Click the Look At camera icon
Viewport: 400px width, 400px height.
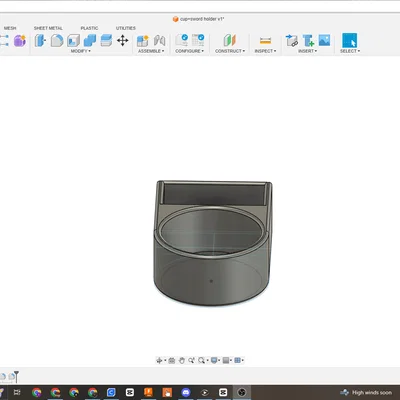172,360
